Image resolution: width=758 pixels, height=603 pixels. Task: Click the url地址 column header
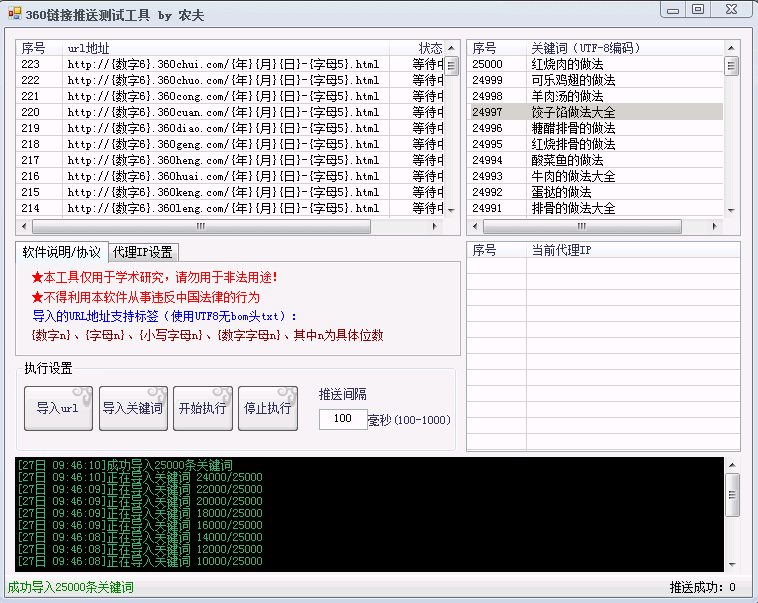pyautogui.click(x=226, y=48)
